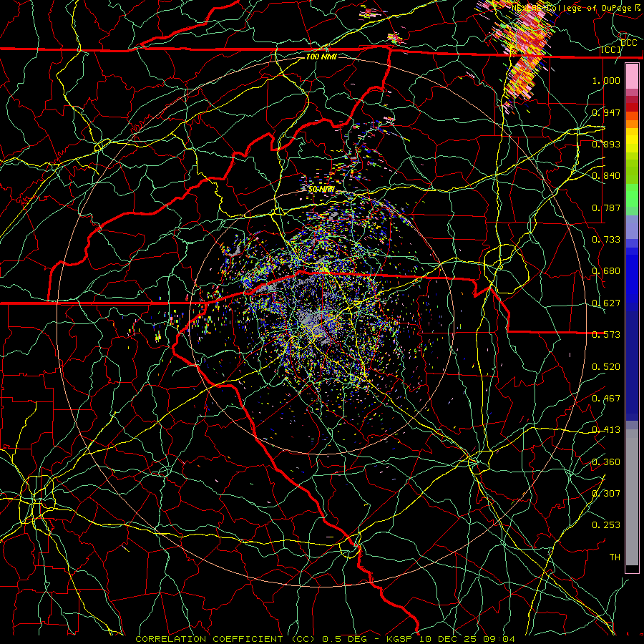
Task: Click the 0.893 scale value
Action: coord(606,144)
